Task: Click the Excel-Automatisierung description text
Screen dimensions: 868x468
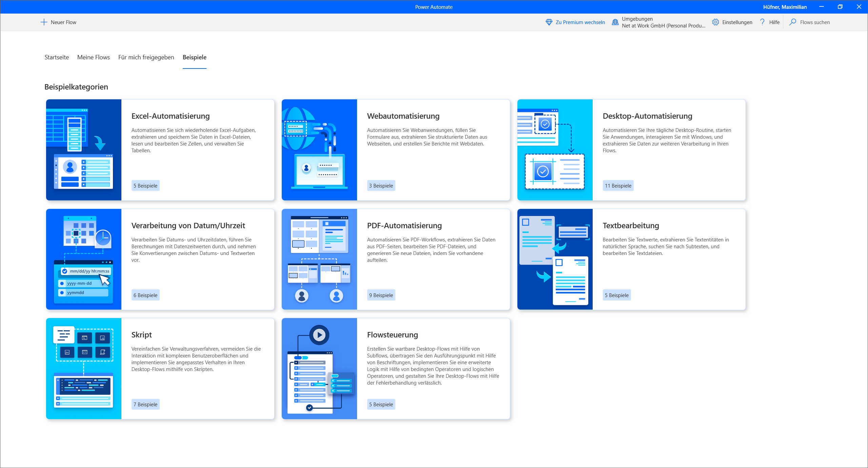Action: [194, 140]
